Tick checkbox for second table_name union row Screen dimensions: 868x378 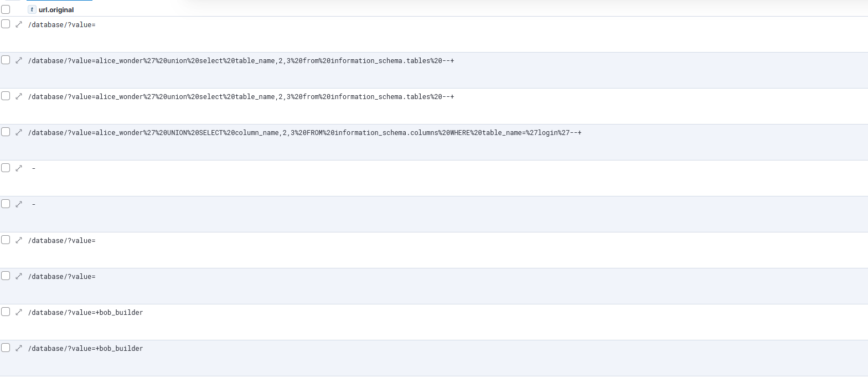tap(6, 96)
